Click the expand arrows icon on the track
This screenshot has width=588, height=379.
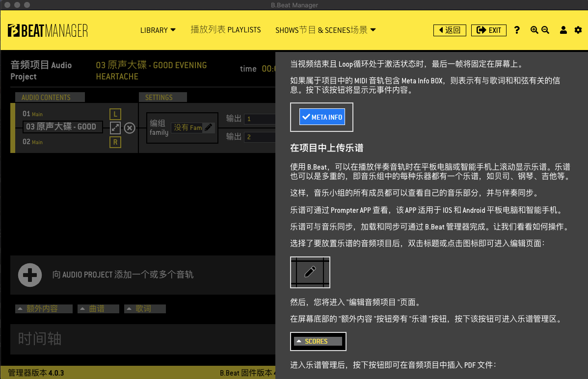(115, 127)
